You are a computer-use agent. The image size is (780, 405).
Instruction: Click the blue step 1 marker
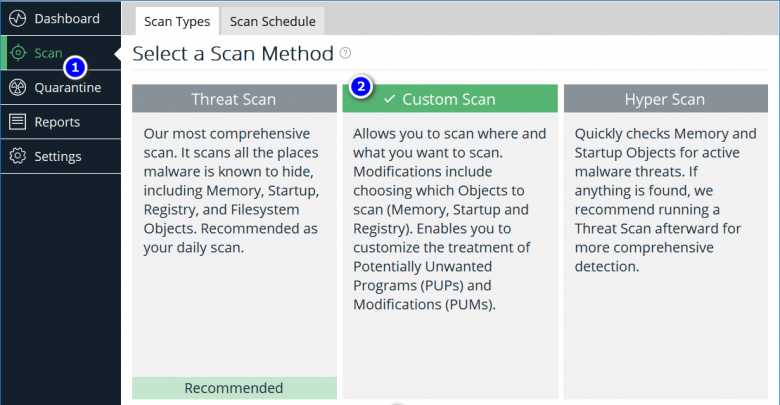click(75, 68)
